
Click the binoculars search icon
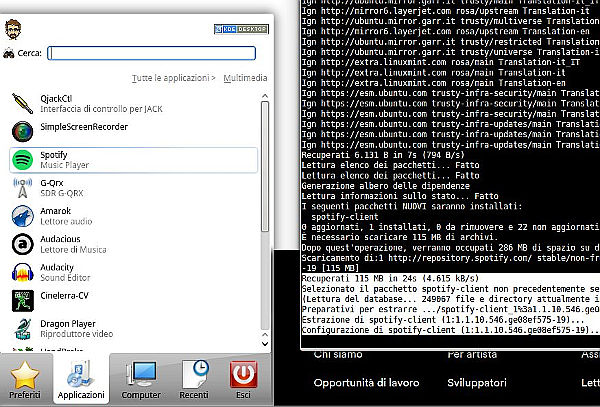[9, 53]
